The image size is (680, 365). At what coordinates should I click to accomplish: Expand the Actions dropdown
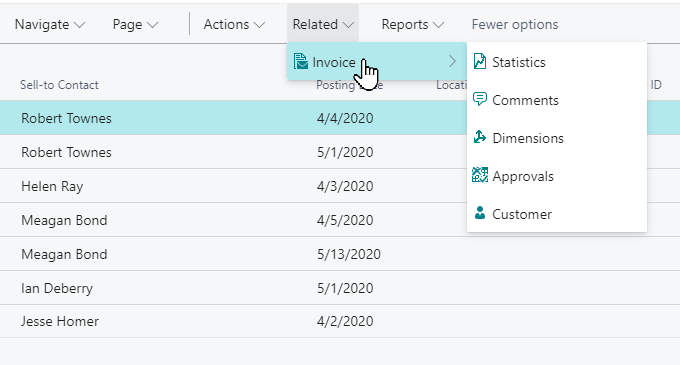(x=234, y=24)
